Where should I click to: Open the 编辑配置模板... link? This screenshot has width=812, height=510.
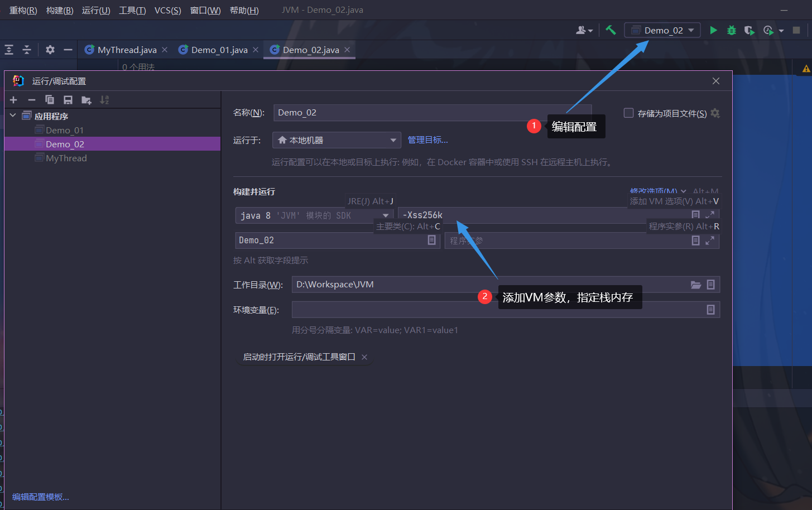coord(41,497)
